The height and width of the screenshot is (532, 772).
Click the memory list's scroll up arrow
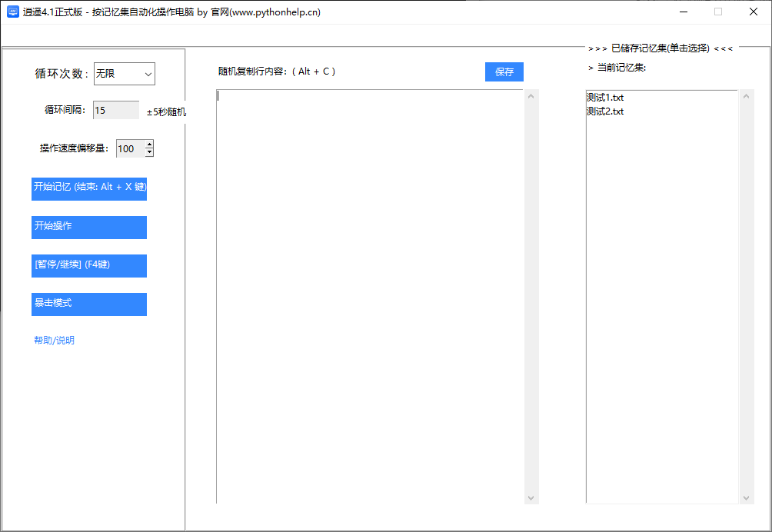746,96
